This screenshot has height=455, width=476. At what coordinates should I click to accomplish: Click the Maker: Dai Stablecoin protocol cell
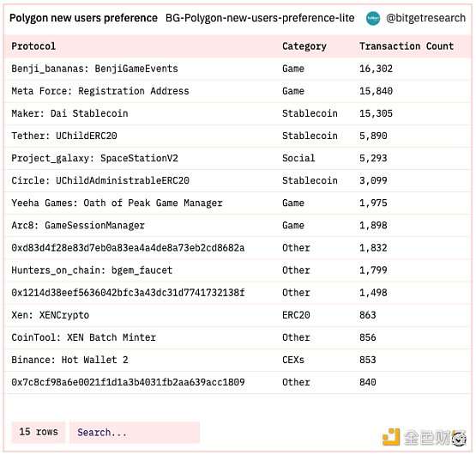click(x=69, y=113)
